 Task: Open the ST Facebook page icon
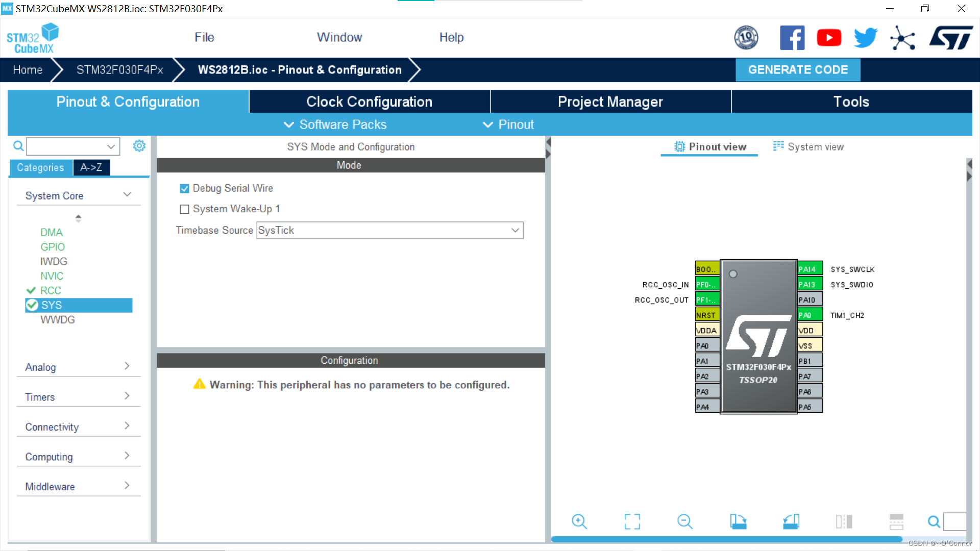(x=792, y=38)
